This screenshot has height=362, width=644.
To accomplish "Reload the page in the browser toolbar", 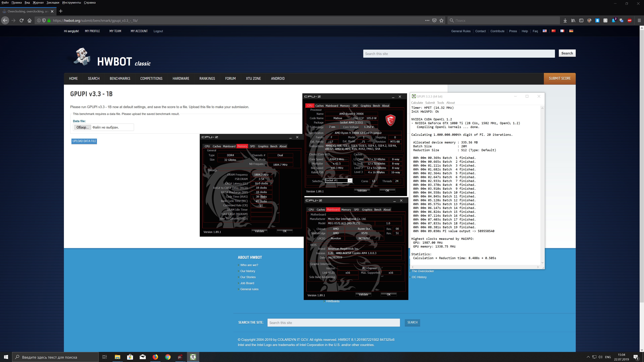I will 21,20.
